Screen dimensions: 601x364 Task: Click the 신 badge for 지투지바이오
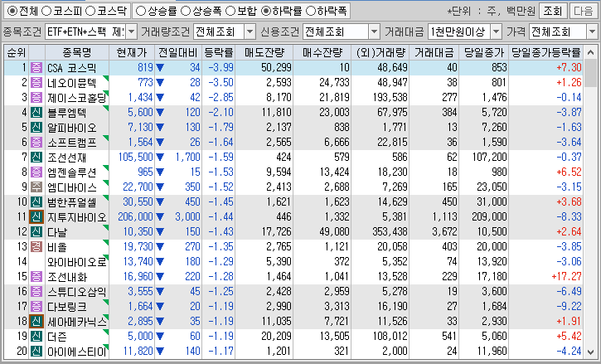(x=36, y=217)
